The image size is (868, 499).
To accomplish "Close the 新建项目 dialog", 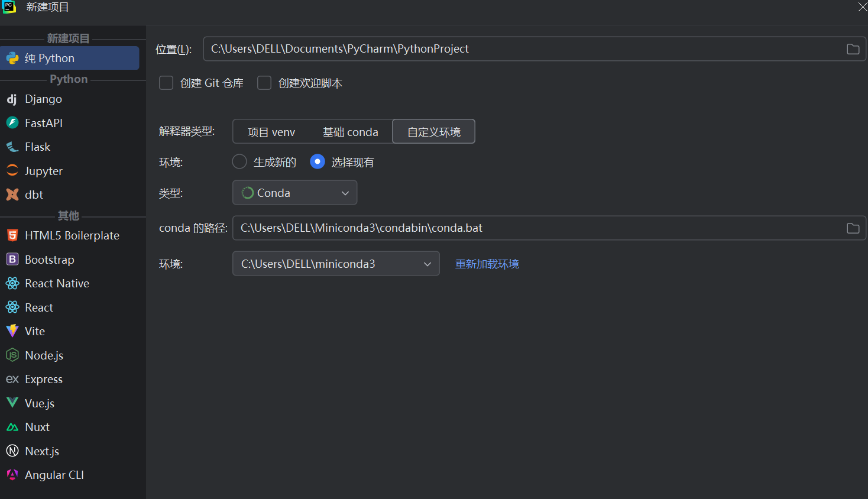I will pyautogui.click(x=863, y=7).
